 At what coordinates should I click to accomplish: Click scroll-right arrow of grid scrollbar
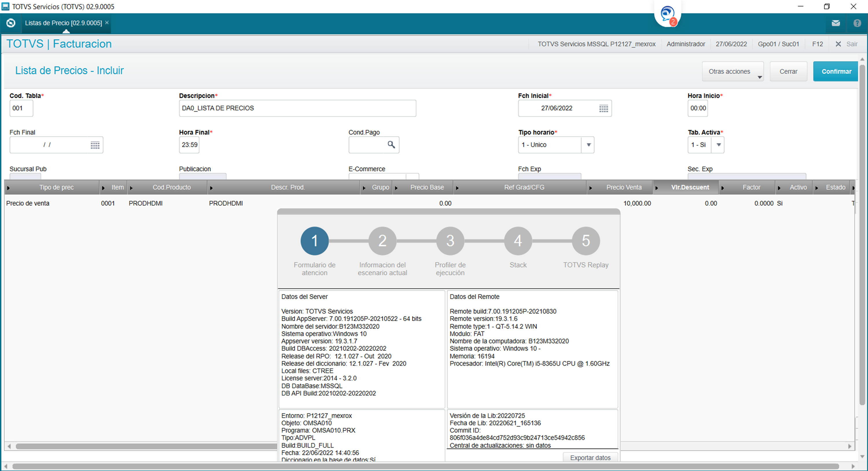point(850,446)
